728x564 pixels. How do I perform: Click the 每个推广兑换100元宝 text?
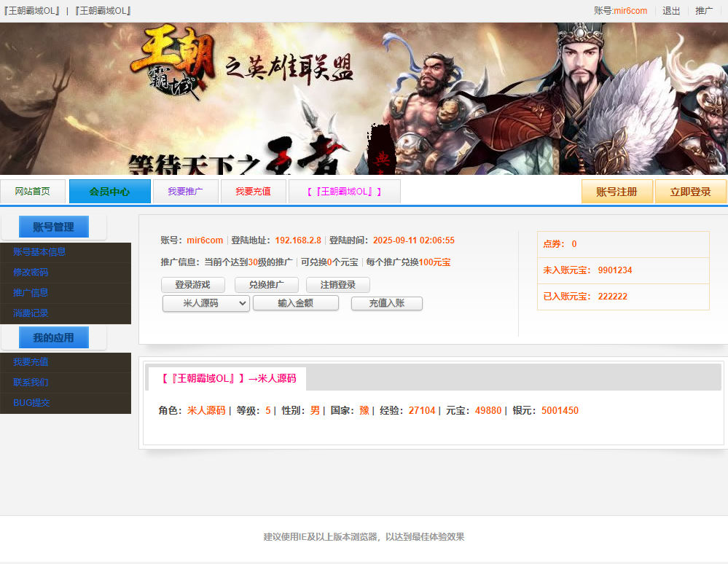pyautogui.click(x=408, y=262)
